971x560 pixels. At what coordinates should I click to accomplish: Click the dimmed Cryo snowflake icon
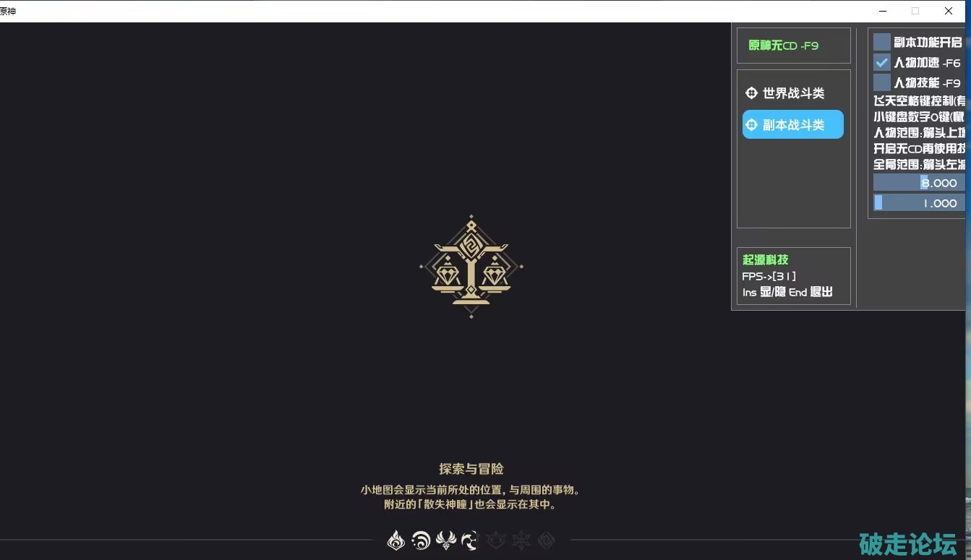click(x=521, y=540)
